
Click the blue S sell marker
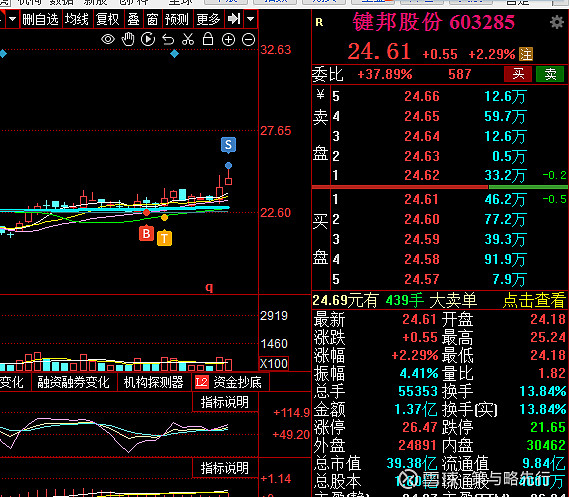coord(228,145)
